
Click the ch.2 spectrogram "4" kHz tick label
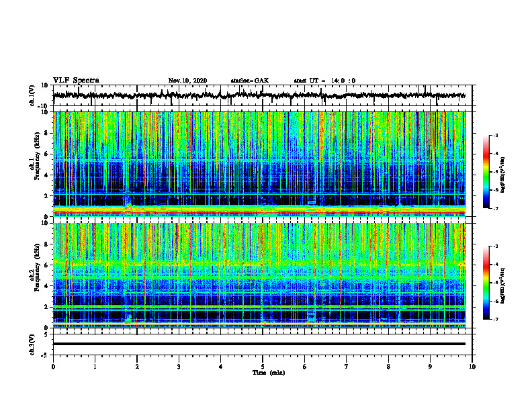pyautogui.click(x=46, y=286)
